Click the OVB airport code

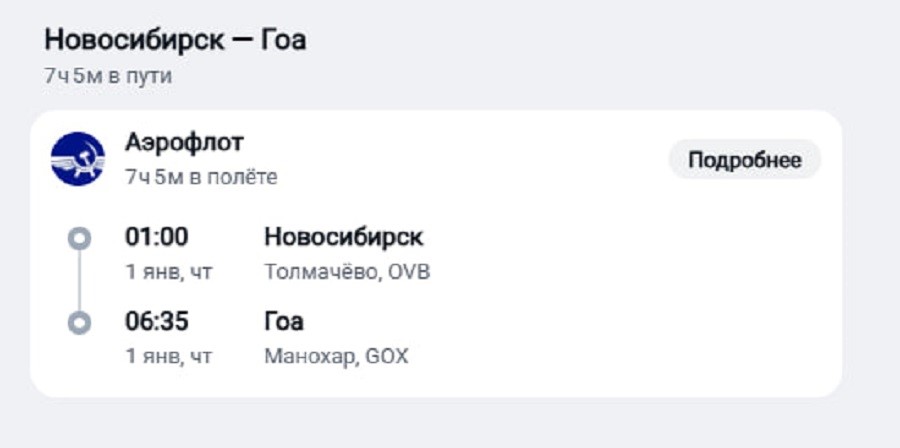[x=408, y=271]
